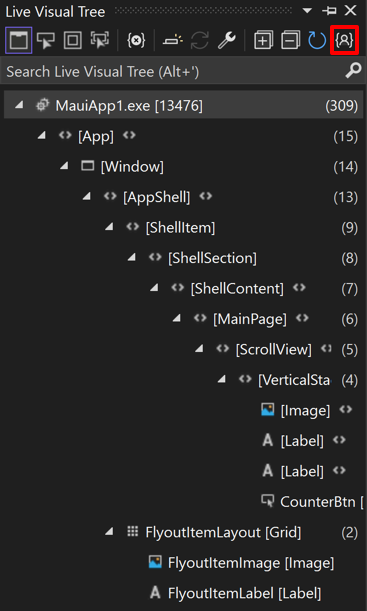Go to source icon beside MainPage
367x611 pixels.
302,318
